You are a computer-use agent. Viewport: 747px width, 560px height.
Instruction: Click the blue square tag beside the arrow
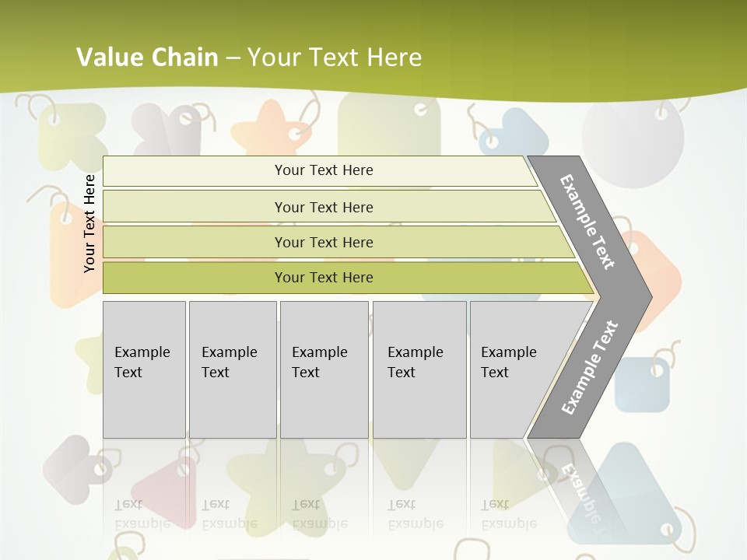(x=643, y=384)
